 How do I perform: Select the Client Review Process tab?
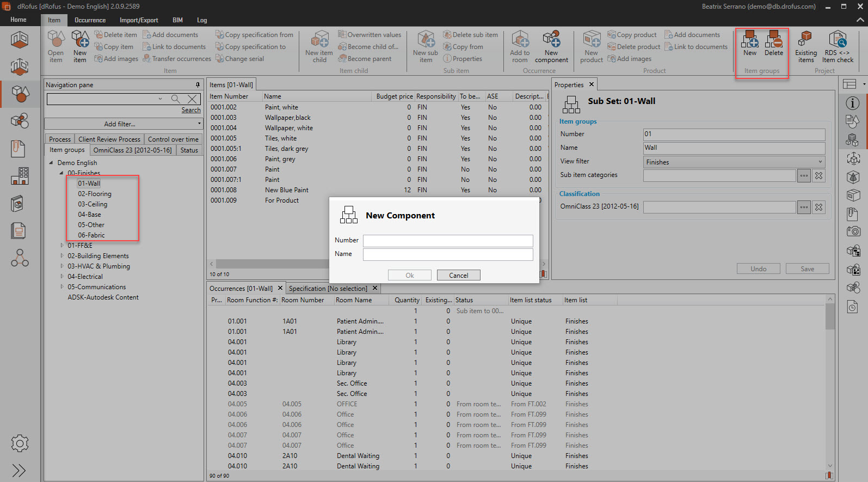[109, 139]
